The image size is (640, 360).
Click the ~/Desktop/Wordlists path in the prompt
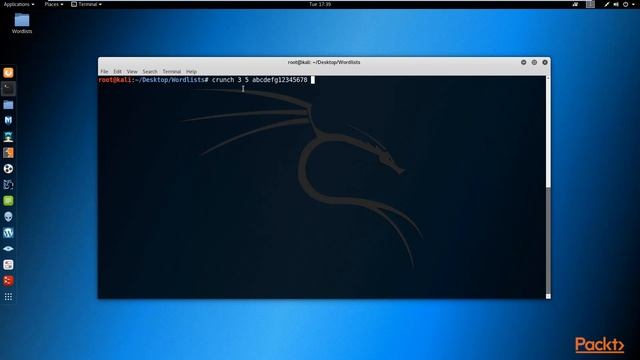click(170, 80)
